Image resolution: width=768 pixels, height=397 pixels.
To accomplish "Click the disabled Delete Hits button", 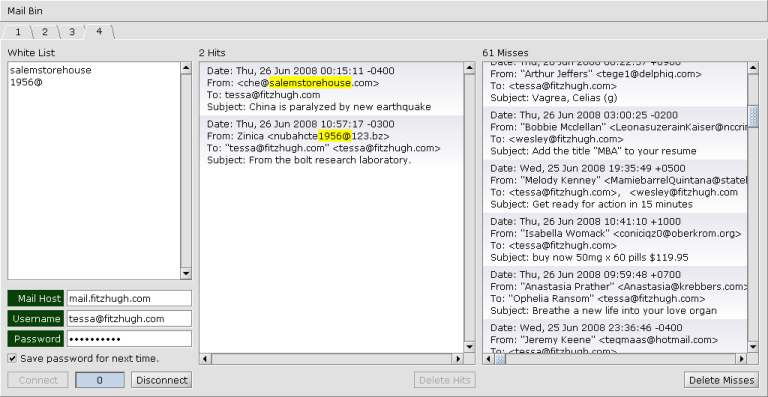I will 445,380.
